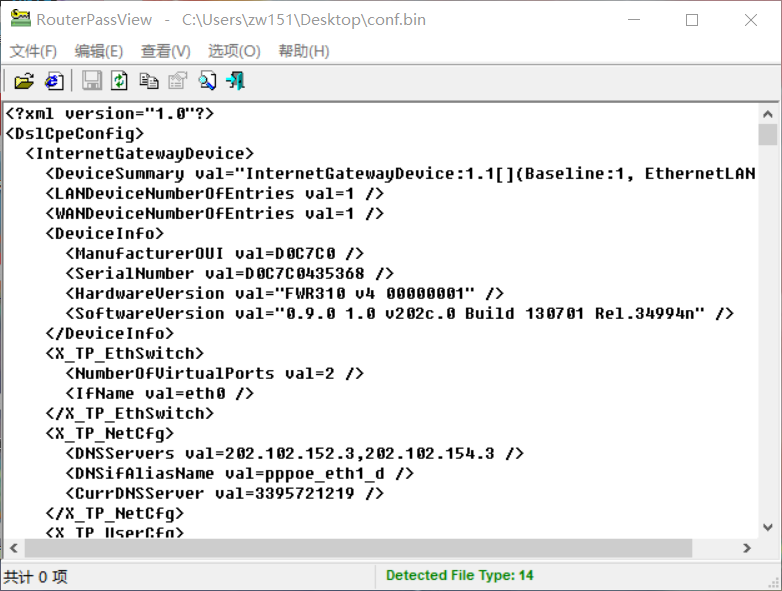The height and width of the screenshot is (591, 782).
Task: Close the RouterPassView window
Action: [751, 20]
